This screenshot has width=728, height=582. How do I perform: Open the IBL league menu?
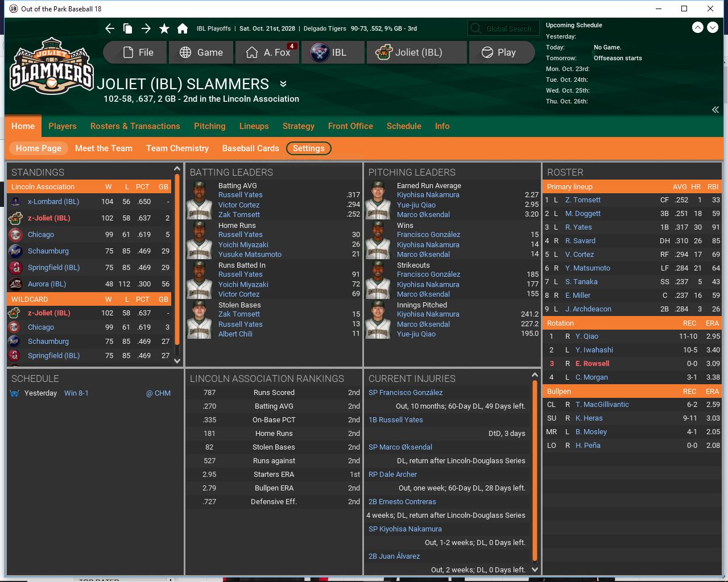pos(333,52)
